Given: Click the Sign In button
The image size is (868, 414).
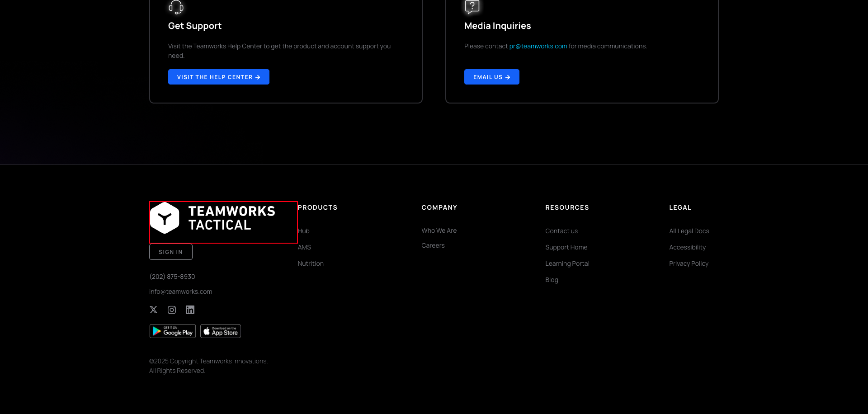Looking at the screenshot, I should coord(171,252).
